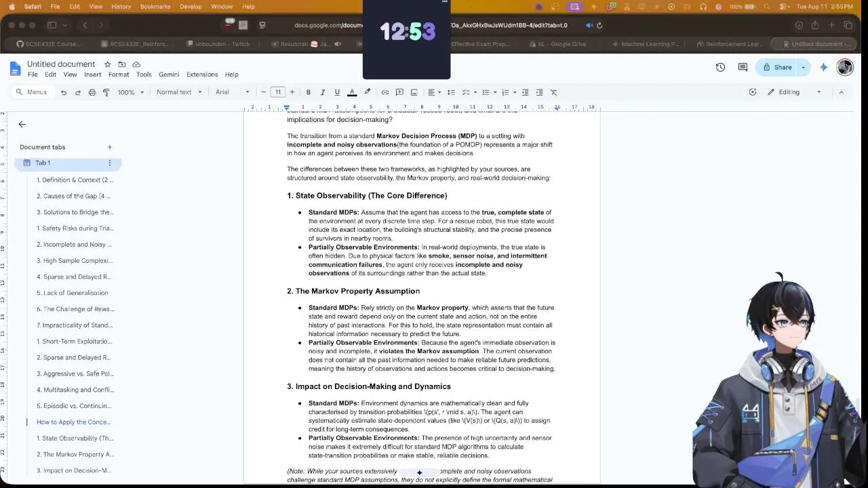The image size is (868, 488).
Task: Open the bulleted list options
Action: [488, 92]
